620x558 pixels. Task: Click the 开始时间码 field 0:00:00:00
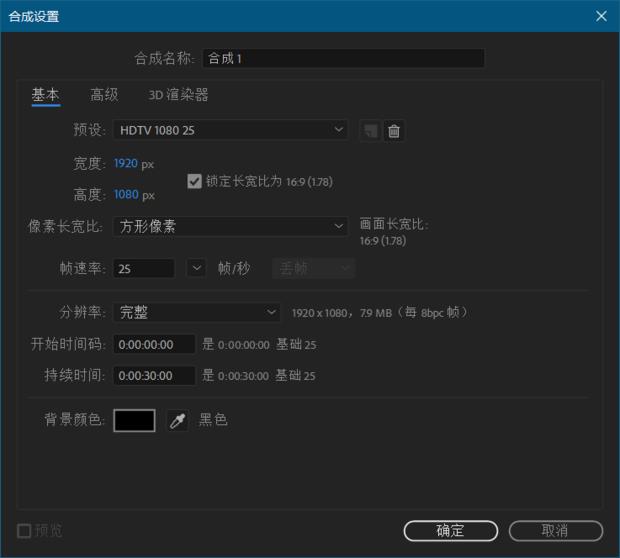tap(154, 344)
